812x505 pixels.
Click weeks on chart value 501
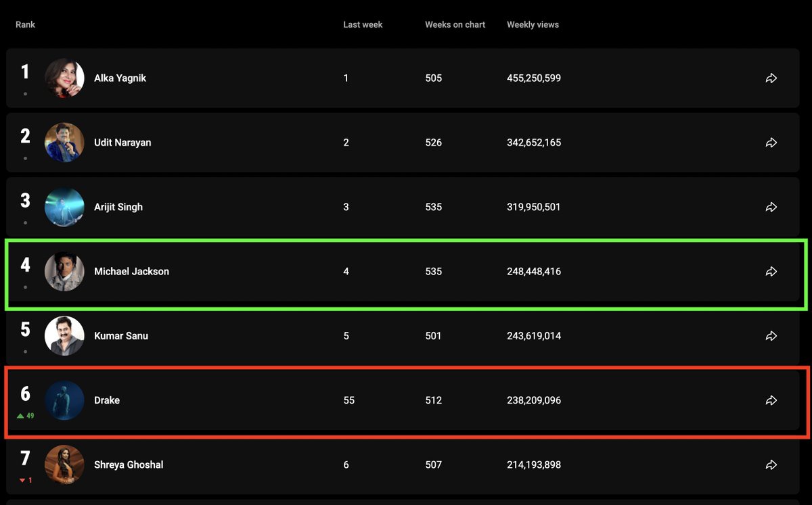pos(434,336)
